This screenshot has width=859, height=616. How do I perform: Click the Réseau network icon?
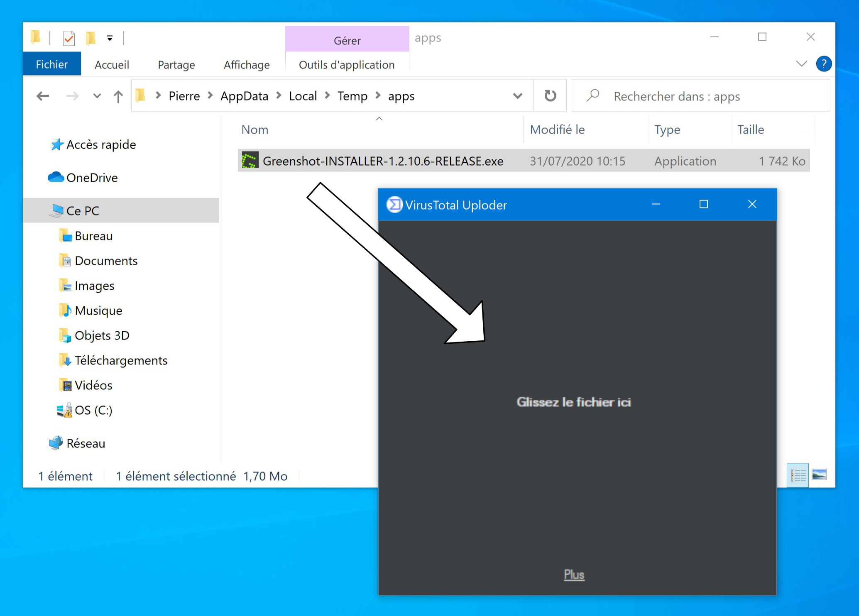click(x=56, y=443)
